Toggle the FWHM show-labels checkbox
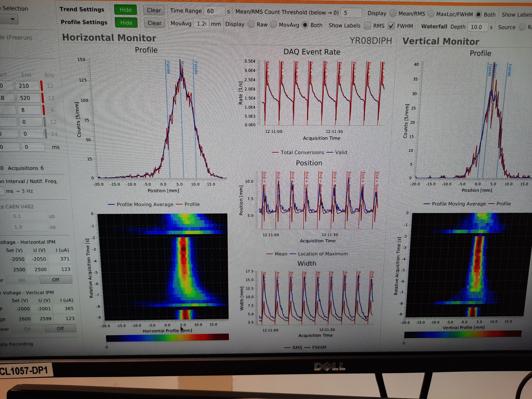The width and height of the screenshot is (532, 399). coord(391,26)
